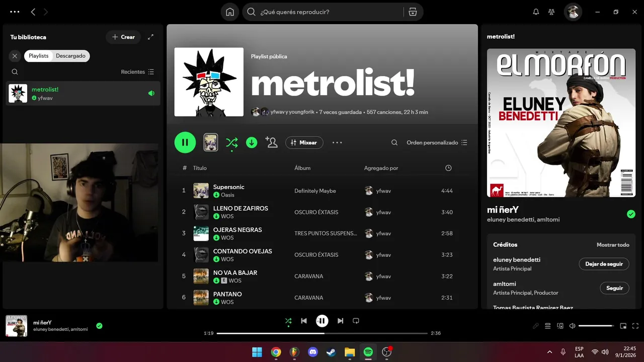Pause the playlist with the big green button
The height and width of the screenshot is (362, 644).
coord(185,142)
